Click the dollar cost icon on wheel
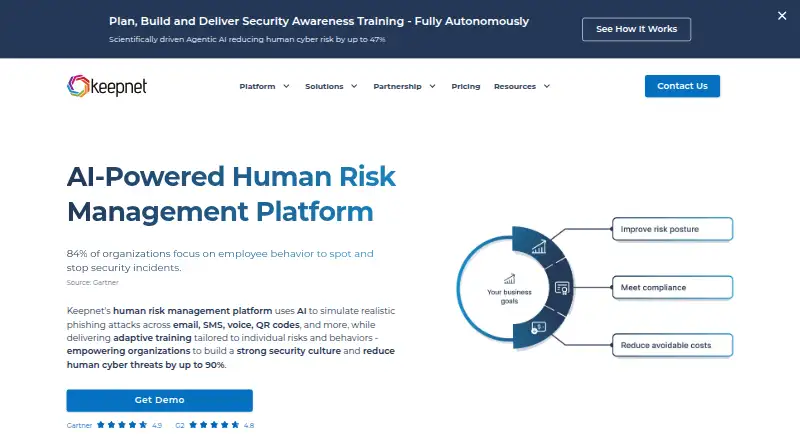800x440 pixels. 538,327
